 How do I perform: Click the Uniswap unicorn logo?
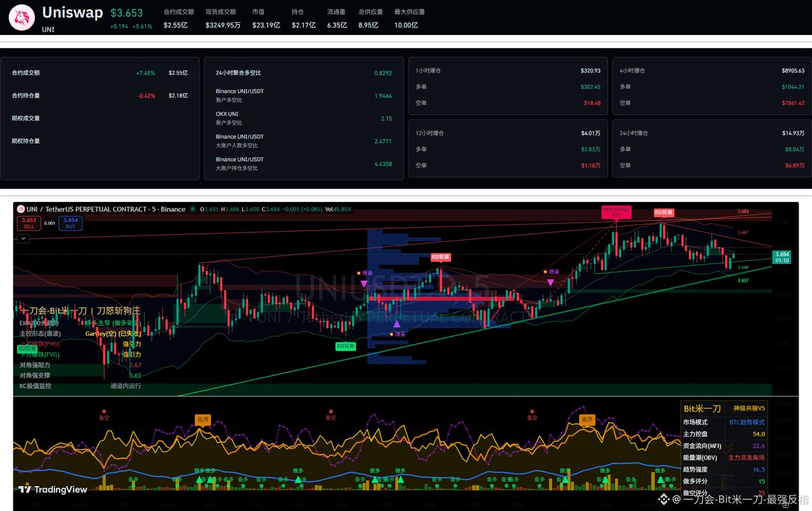click(22, 18)
